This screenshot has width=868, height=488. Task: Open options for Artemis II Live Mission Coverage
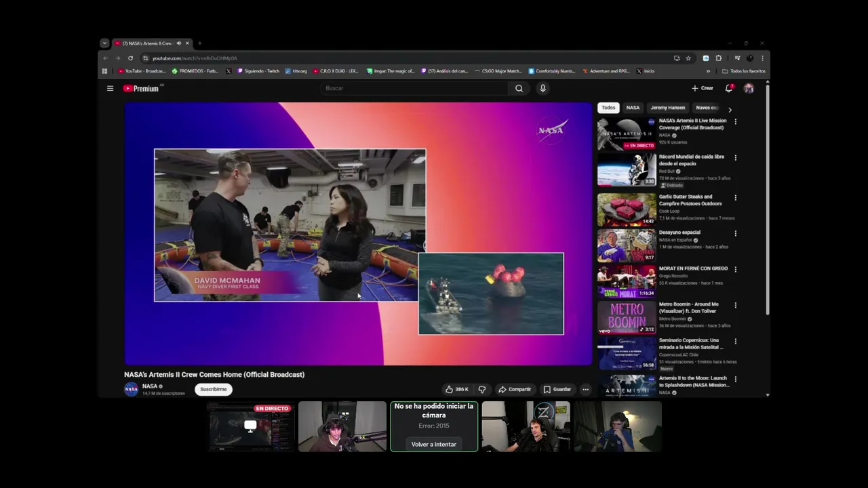pyautogui.click(x=735, y=122)
